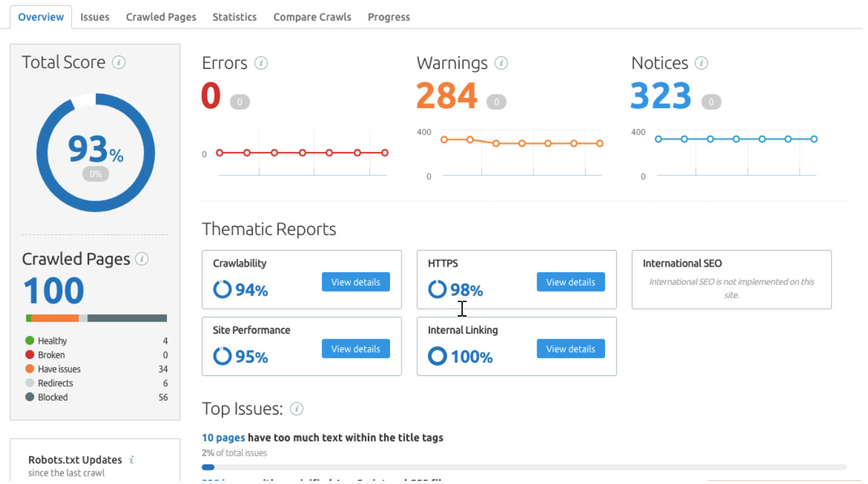Open the Issues tab
This screenshot has height=484, width=868.
(x=95, y=17)
